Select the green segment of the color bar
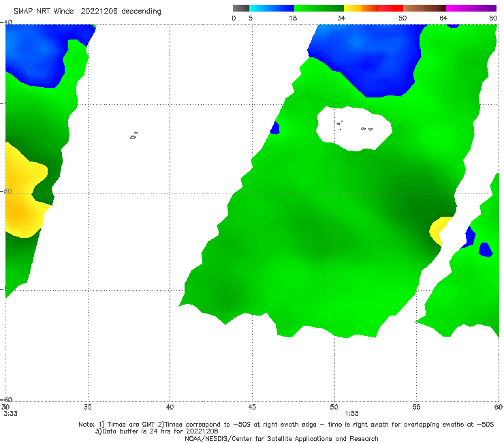 click(319, 8)
